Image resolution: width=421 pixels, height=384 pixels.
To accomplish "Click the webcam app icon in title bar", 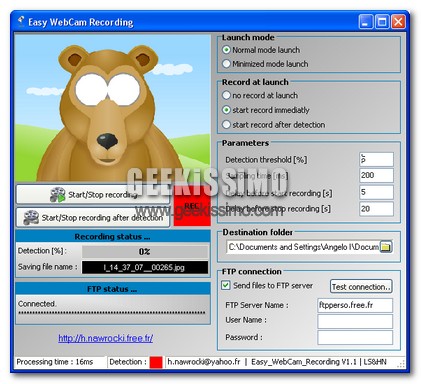I will coord(21,22).
